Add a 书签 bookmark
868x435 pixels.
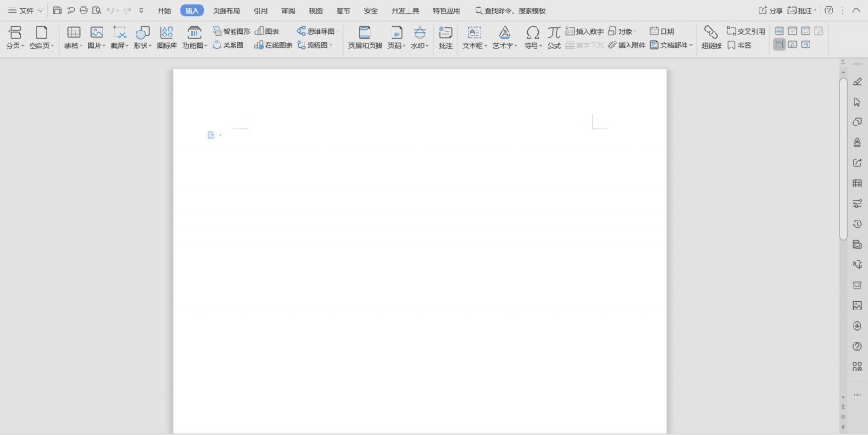[x=739, y=46]
